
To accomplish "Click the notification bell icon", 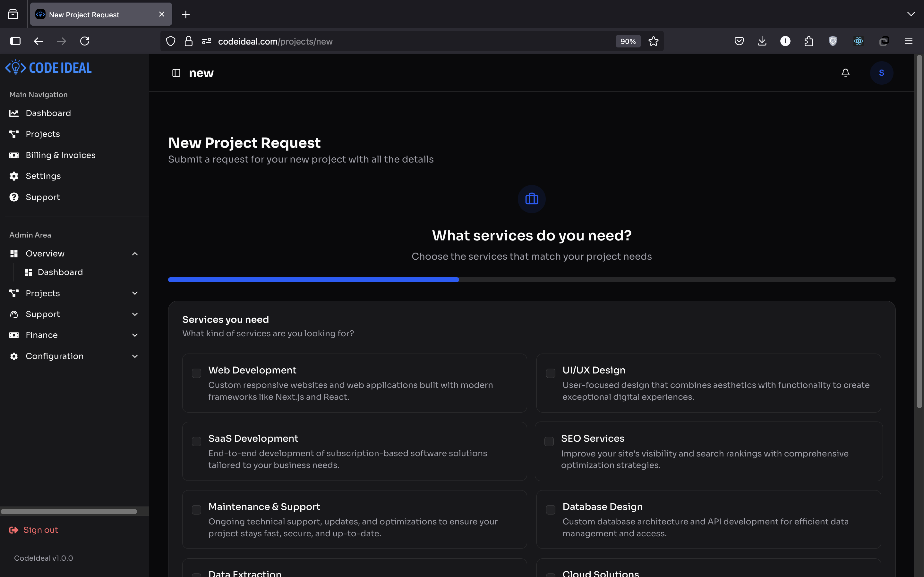I will (x=845, y=73).
